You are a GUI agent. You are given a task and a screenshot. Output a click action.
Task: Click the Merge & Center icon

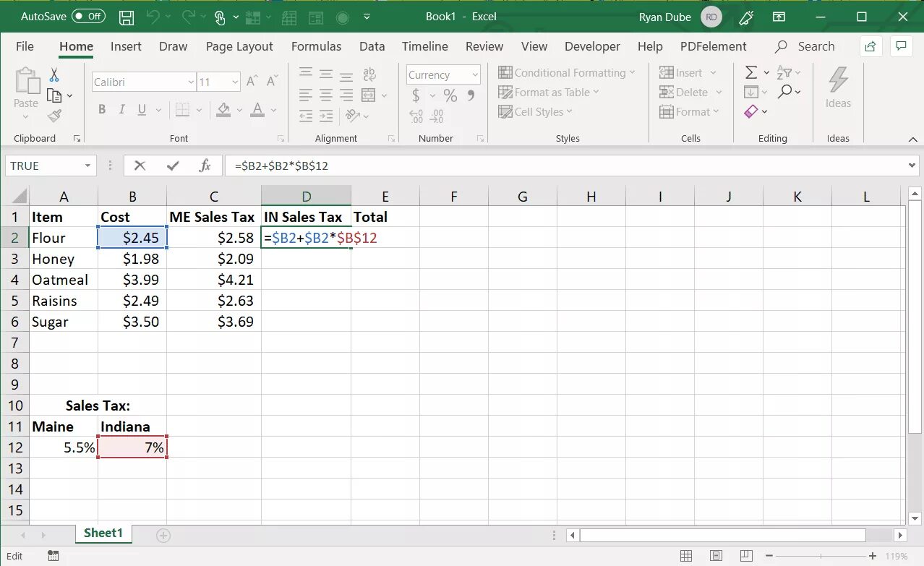(369, 95)
